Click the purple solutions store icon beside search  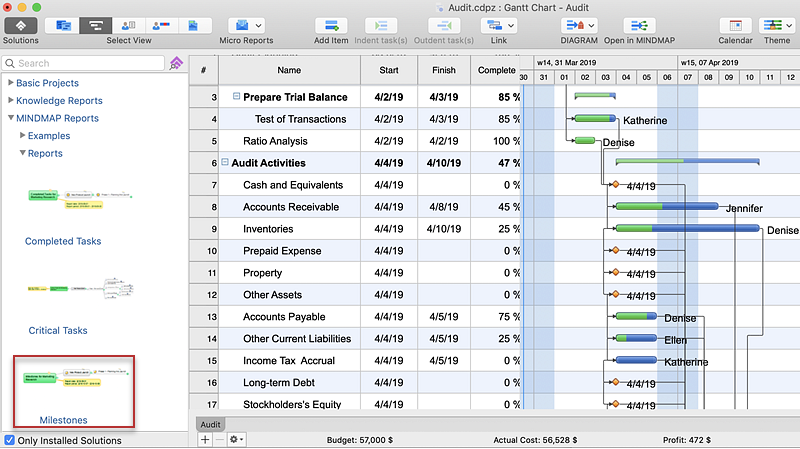pyautogui.click(x=176, y=63)
